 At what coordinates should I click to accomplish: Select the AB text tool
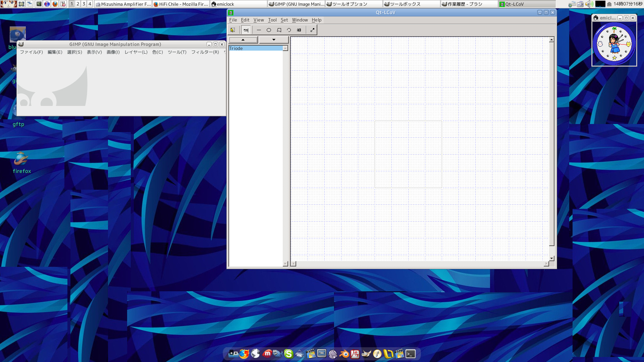point(299,30)
